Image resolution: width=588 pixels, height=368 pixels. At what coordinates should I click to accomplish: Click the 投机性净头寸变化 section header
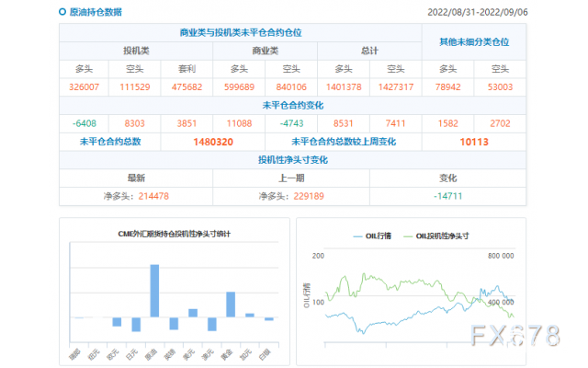point(293,160)
